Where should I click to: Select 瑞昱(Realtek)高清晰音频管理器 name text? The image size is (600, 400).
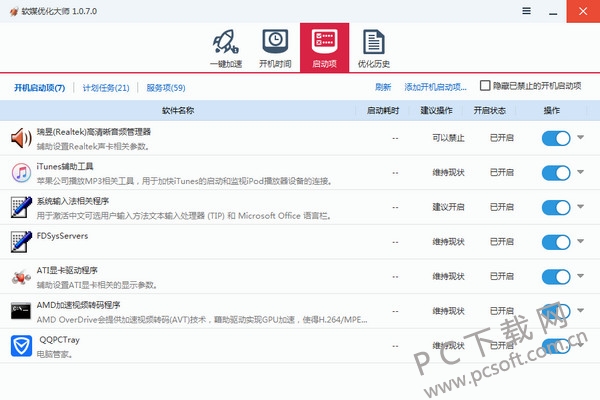(x=94, y=132)
